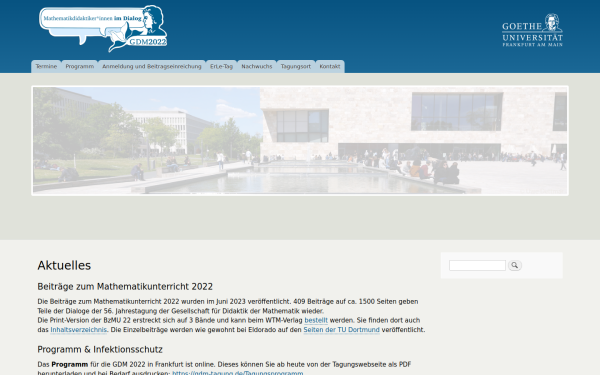Switch to the Tagungsort tab
The width and height of the screenshot is (600, 375).
click(296, 66)
